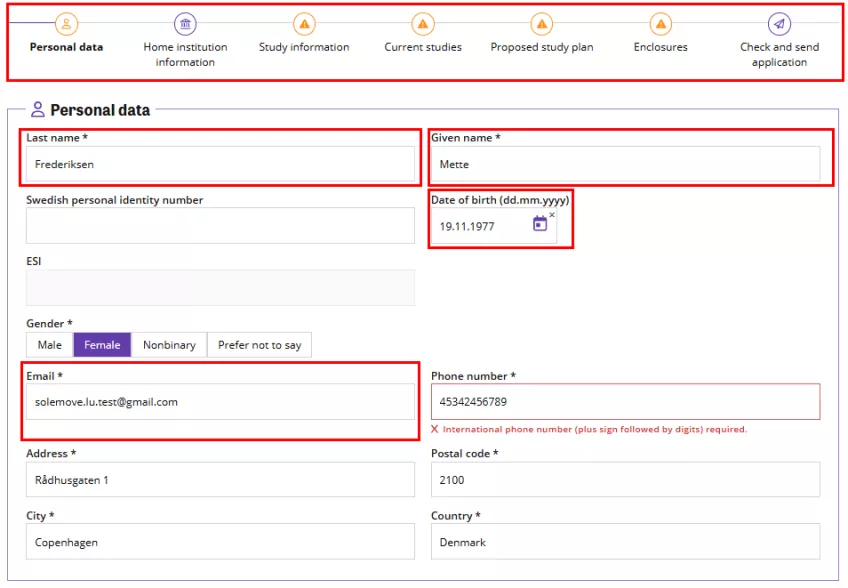Choose Nonbinary gender option
This screenshot has width=848, height=588.
(169, 345)
